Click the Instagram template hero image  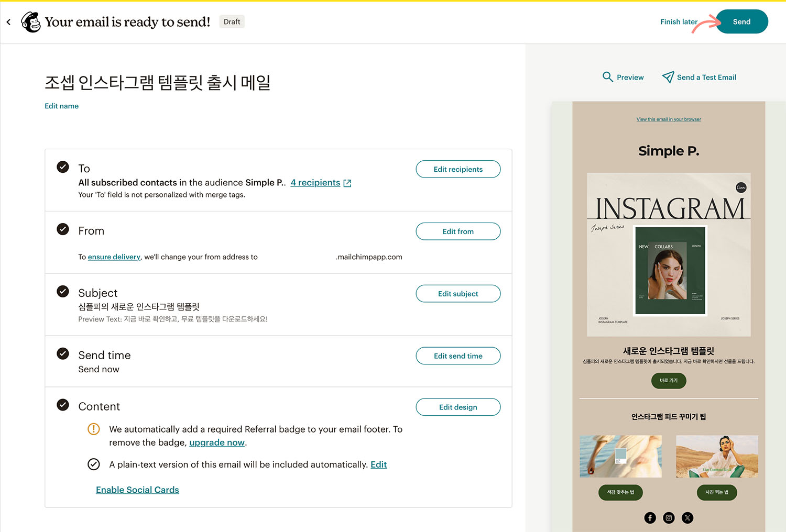tap(669, 254)
